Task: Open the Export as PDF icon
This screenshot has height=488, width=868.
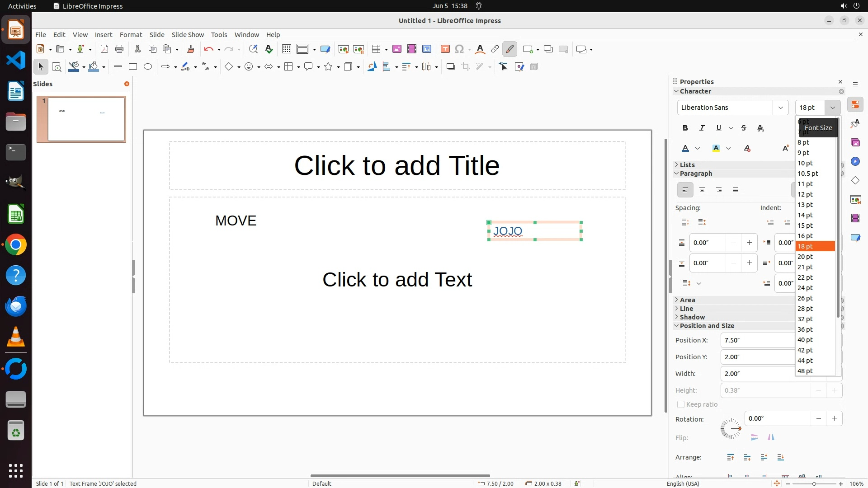Action: pyautogui.click(x=104, y=49)
